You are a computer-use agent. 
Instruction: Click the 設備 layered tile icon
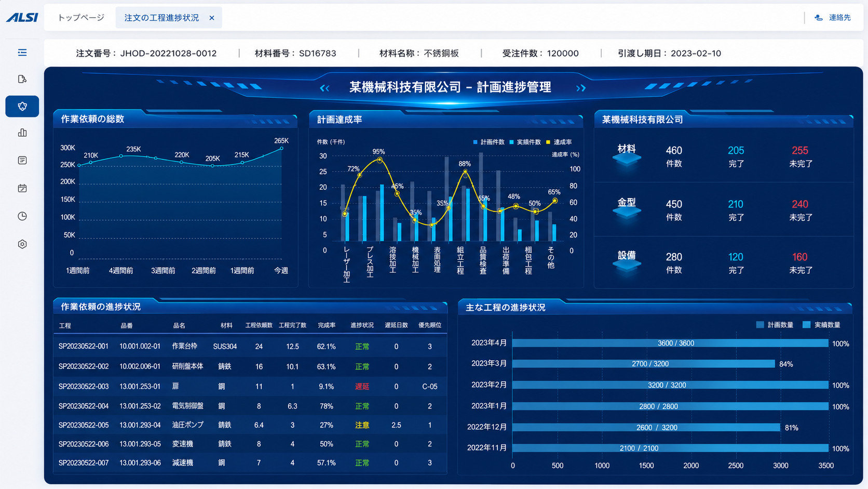(x=627, y=265)
